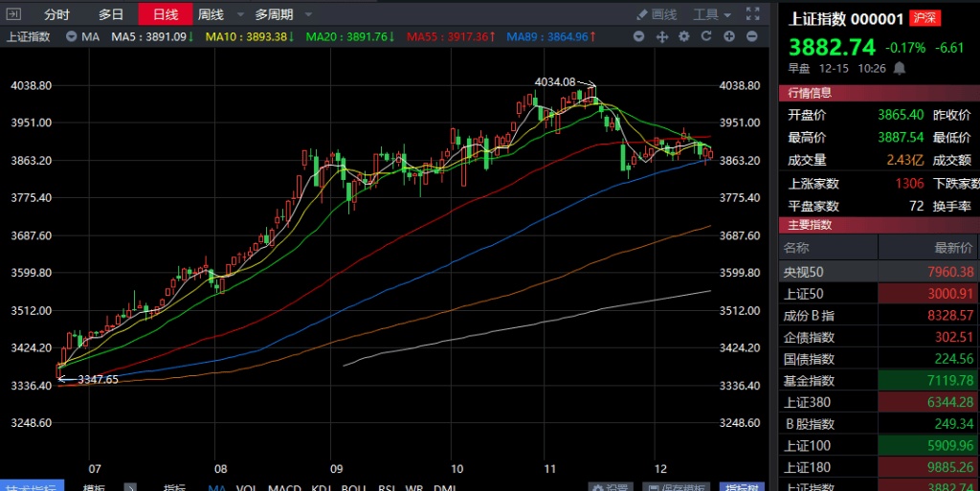Open the MA indicator dropdown arrow
This screenshot has width=980, height=491.
[x=72, y=36]
